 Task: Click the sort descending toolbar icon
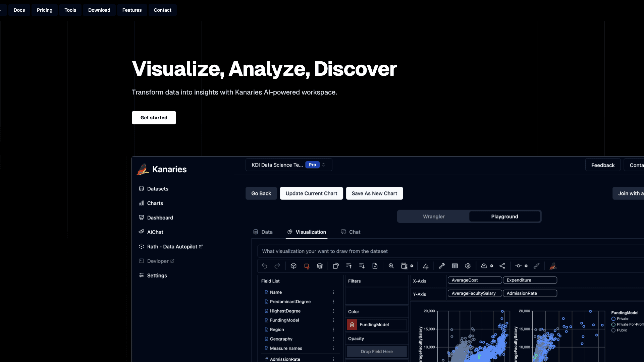[362, 266]
